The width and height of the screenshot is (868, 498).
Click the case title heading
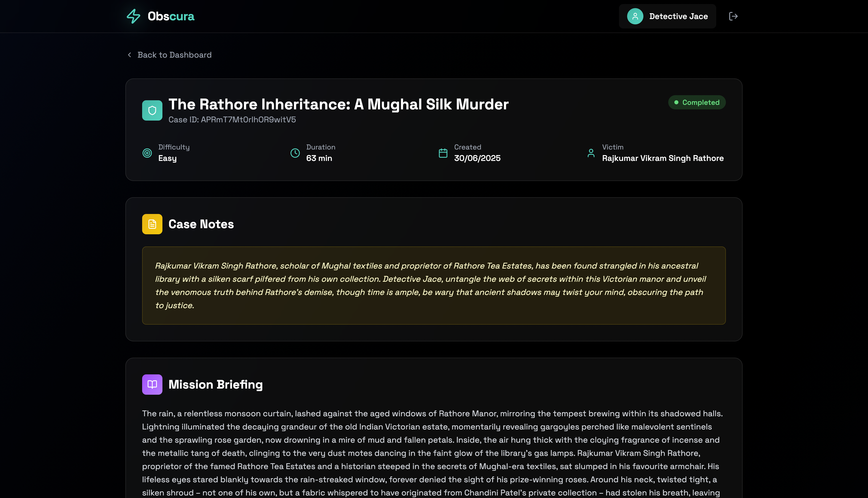pos(338,104)
